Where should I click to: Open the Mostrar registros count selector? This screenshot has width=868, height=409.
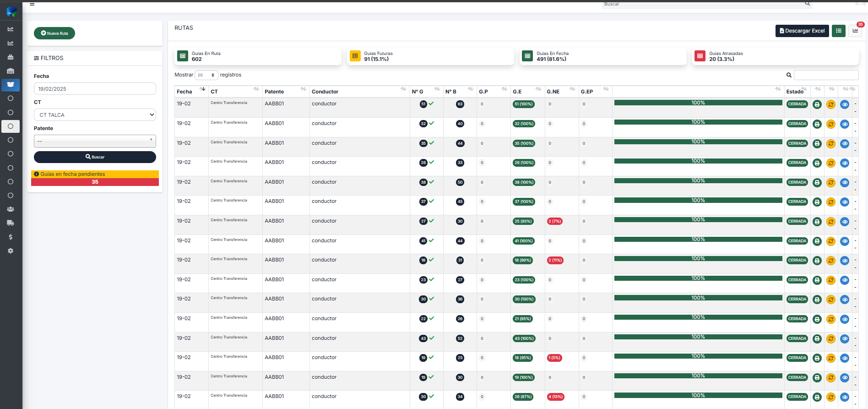tap(206, 75)
